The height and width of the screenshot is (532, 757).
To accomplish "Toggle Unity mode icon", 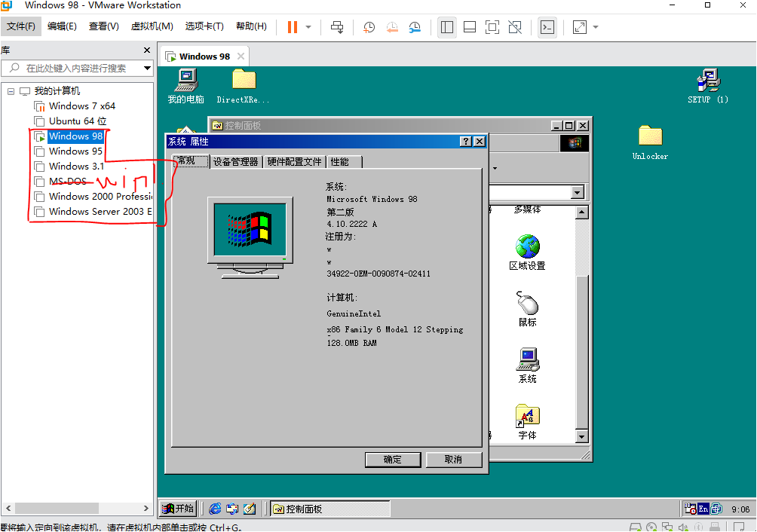I will 515,27.
